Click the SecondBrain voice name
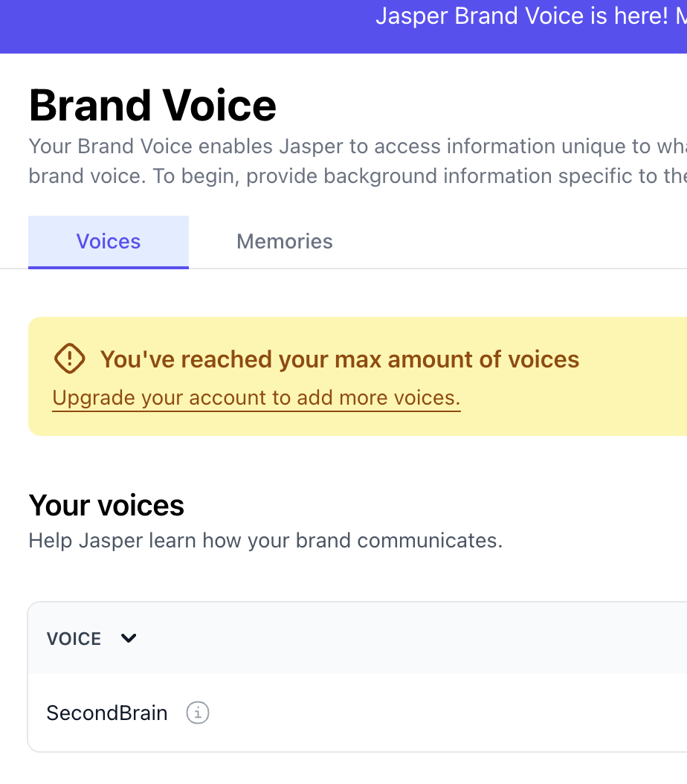The image size is (687, 784). (107, 713)
